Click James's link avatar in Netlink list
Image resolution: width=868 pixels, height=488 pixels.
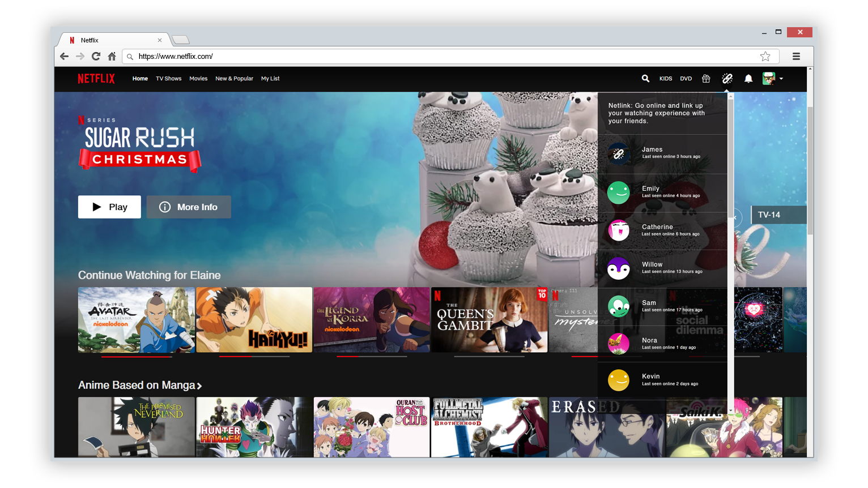[619, 154]
